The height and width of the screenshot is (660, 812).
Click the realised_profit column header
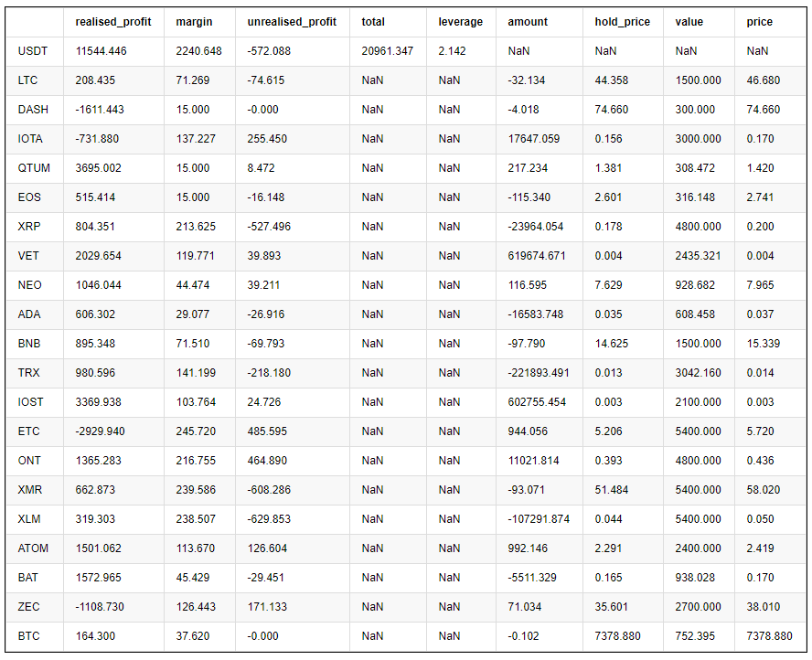coord(113,22)
